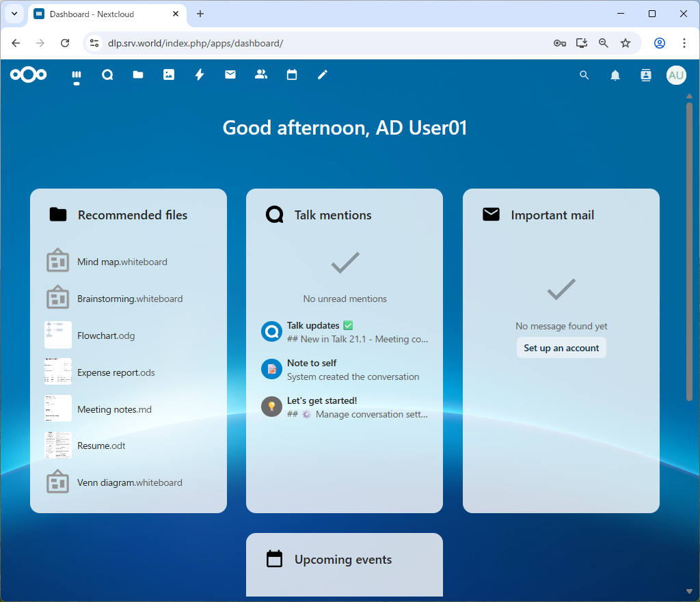Open the Talk app icon
The width and height of the screenshot is (700, 602).
pos(107,75)
